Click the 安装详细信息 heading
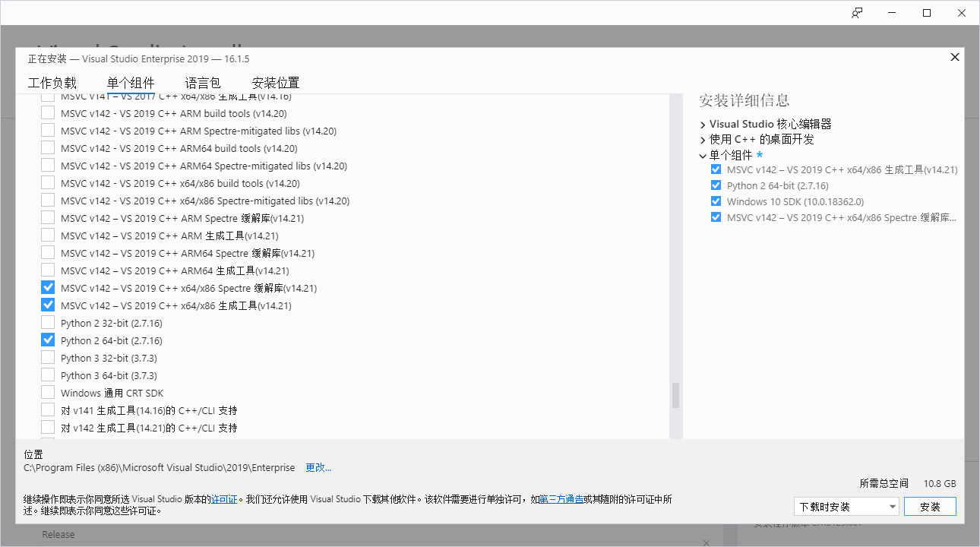Screen dimensions: 980x547 pos(744,100)
